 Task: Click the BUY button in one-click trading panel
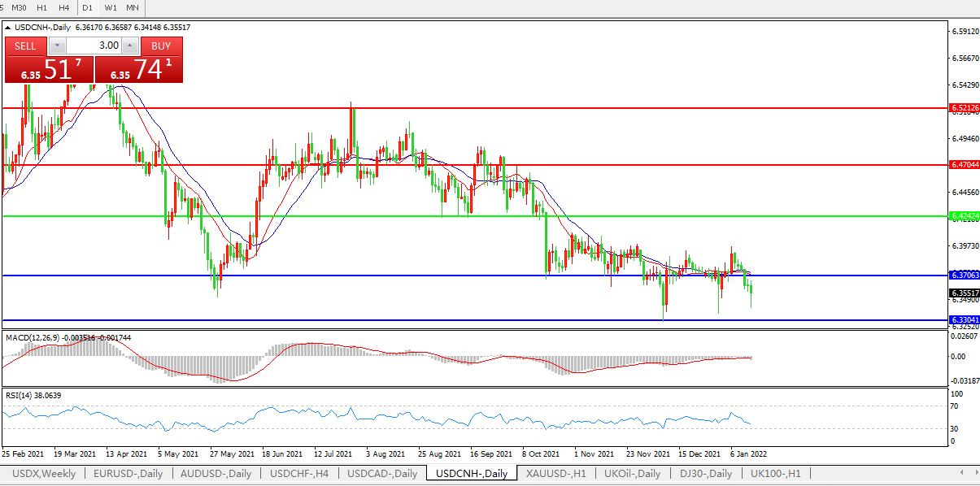[x=161, y=46]
